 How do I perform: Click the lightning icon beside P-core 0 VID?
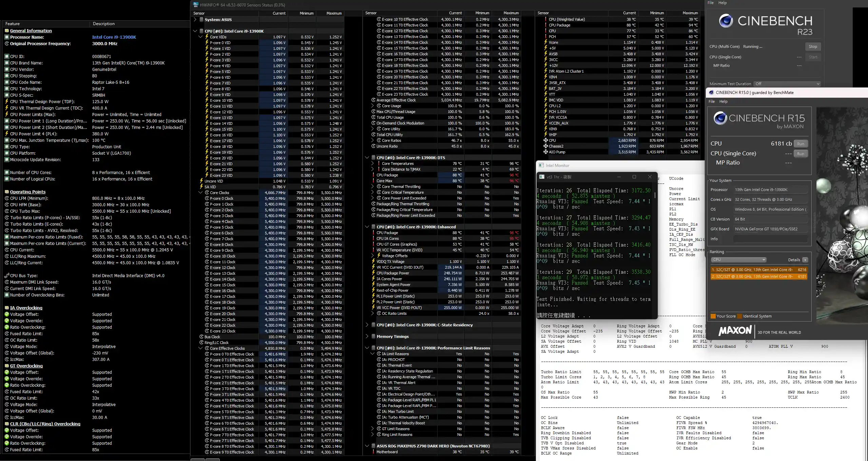coord(207,43)
